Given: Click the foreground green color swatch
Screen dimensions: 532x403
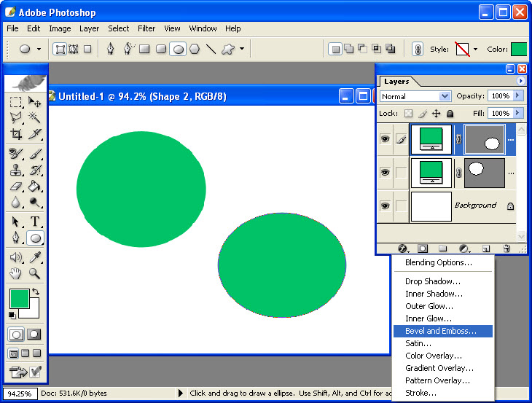Looking at the screenshot, I should click(x=19, y=298).
